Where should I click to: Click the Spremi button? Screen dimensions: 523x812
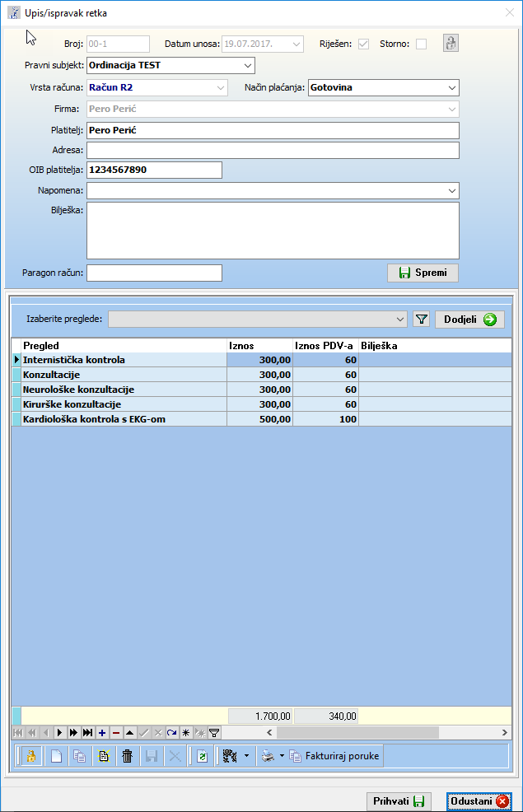[x=423, y=273]
